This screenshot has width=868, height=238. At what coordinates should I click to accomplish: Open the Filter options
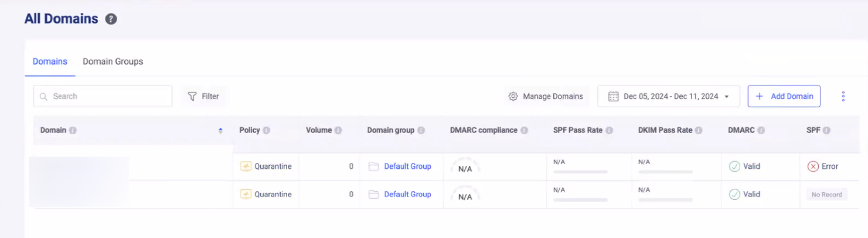pyautogui.click(x=203, y=96)
